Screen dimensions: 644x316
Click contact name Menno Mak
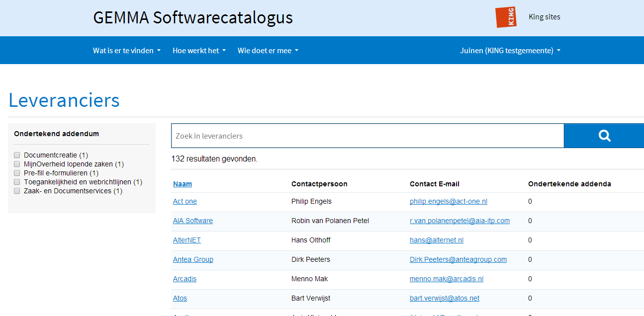309,279
